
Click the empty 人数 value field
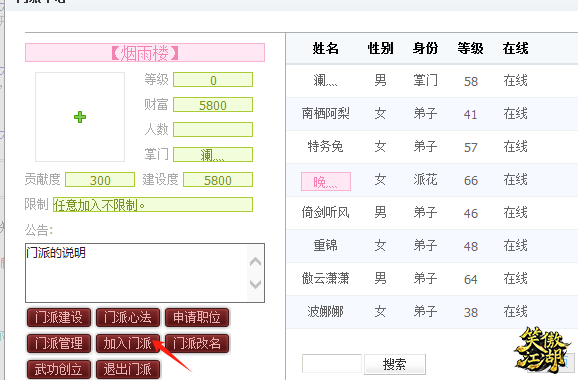[213, 130]
